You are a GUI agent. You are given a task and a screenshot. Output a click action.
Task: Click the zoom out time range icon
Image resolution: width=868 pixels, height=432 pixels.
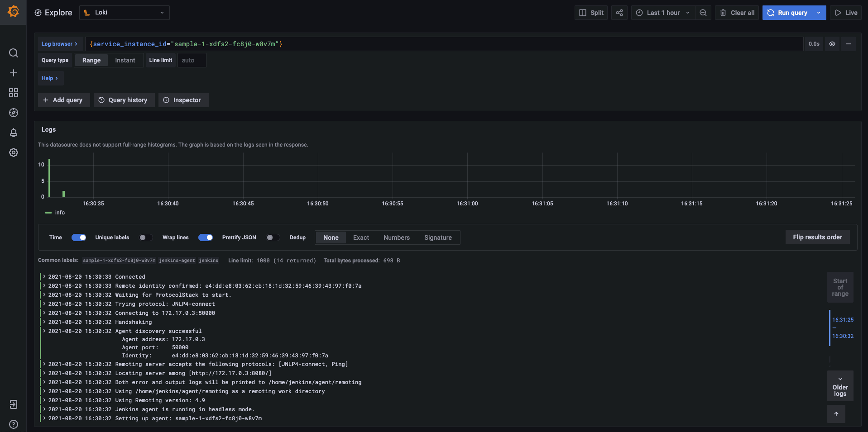[x=703, y=13]
